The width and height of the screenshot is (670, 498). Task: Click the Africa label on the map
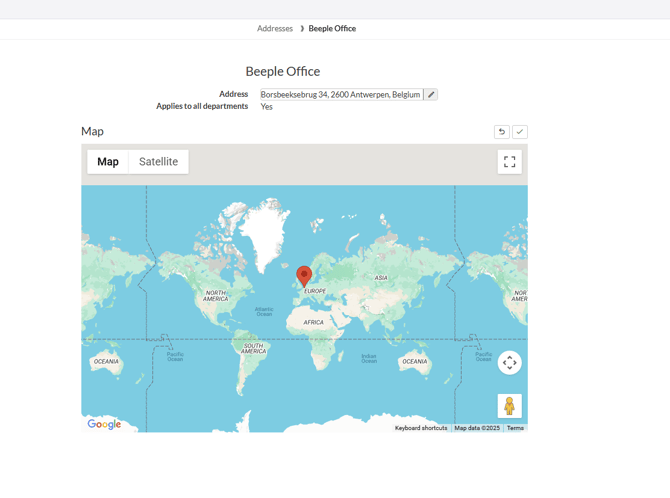(x=314, y=323)
